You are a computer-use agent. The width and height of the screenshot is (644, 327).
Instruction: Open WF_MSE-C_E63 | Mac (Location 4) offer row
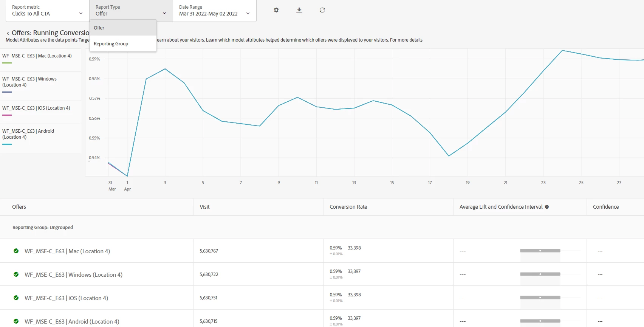tap(67, 251)
